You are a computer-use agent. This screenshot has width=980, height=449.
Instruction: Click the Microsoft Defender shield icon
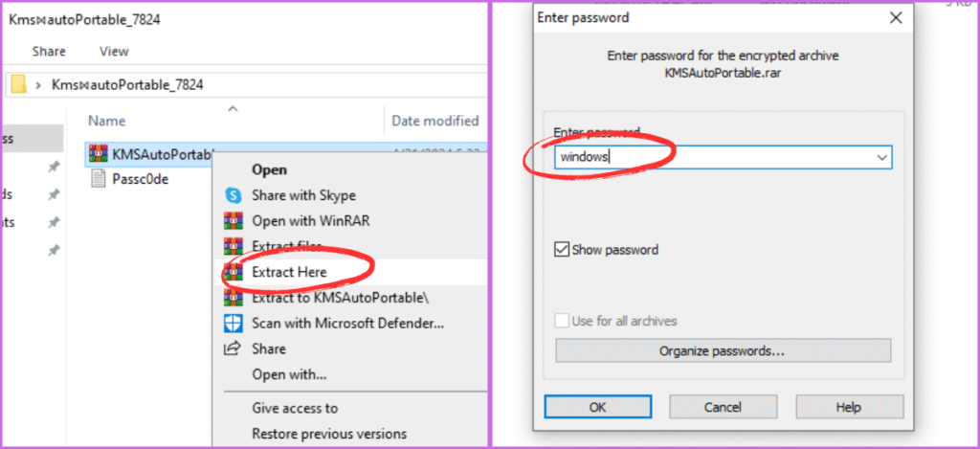click(x=233, y=324)
